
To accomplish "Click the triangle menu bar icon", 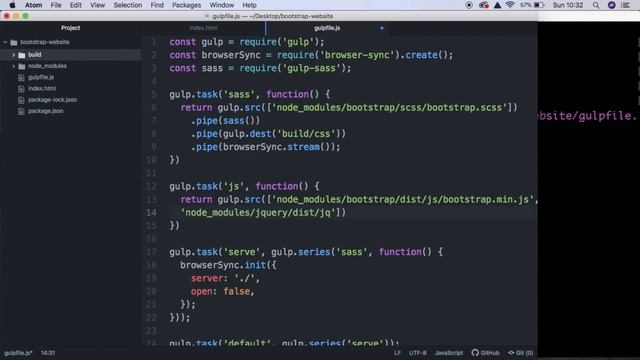I will coord(497,5).
